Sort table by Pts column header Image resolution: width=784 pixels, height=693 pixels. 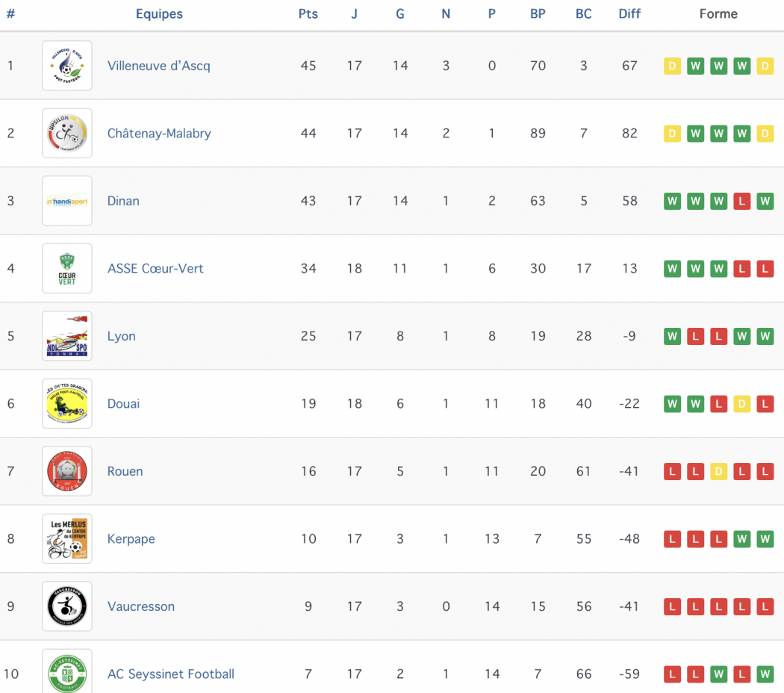(308, 14)
